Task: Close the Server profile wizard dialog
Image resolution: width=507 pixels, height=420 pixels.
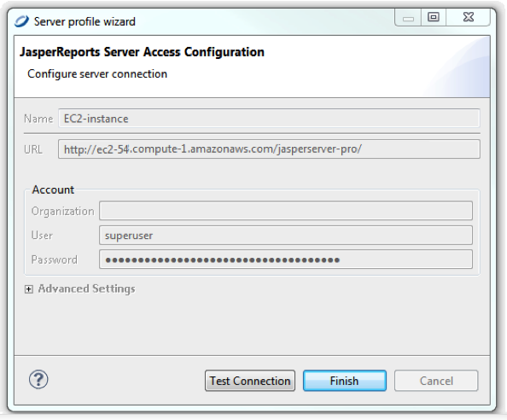Action: click(x=469, y=17)
